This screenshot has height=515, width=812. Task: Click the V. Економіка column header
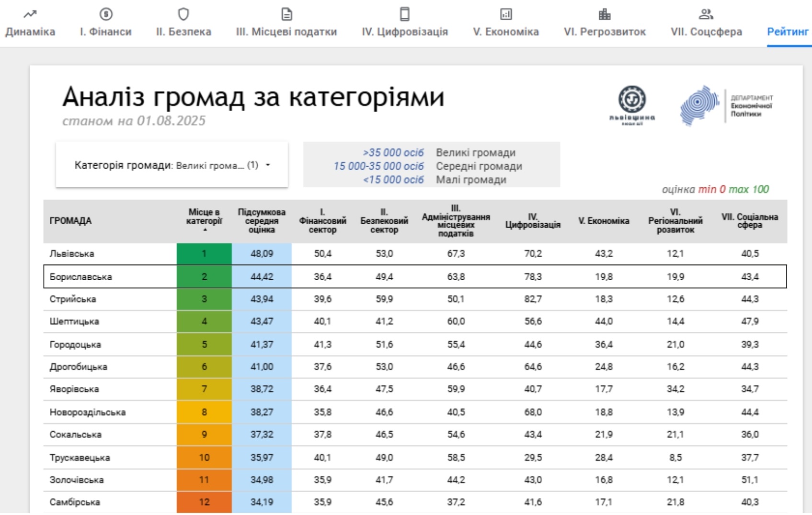pos(604,221)
